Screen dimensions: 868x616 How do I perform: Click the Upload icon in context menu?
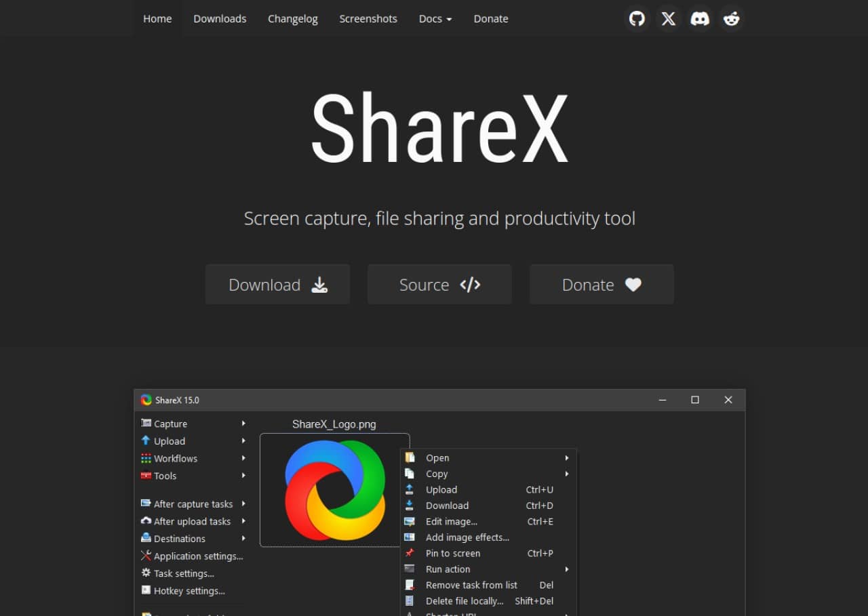coord(410,489)
